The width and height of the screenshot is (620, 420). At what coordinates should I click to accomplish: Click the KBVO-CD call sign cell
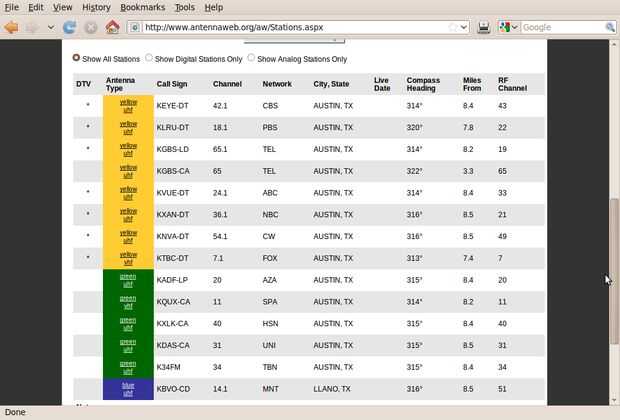173,389
